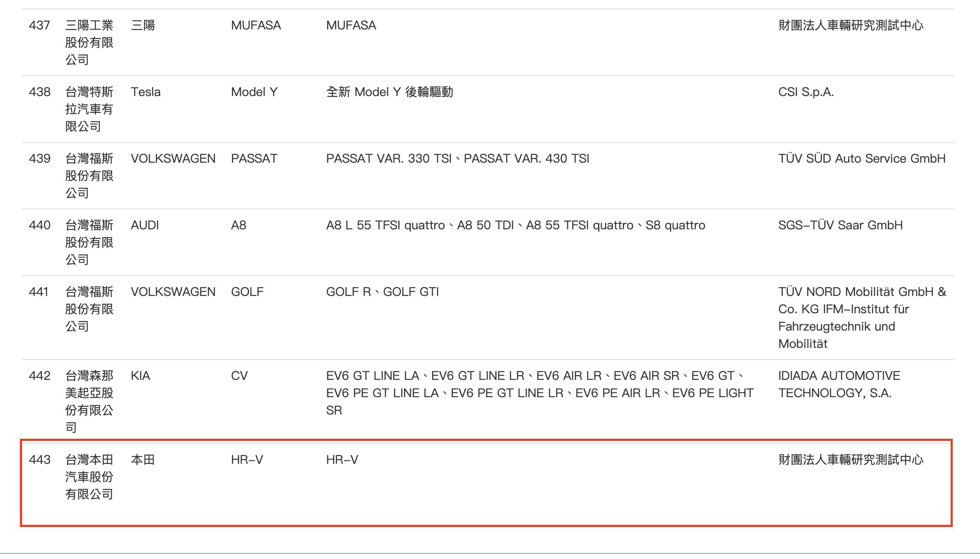Click TÜV NORD Mobilität GmbH agency
980x559 pixels.
click(x=862, y=318)
